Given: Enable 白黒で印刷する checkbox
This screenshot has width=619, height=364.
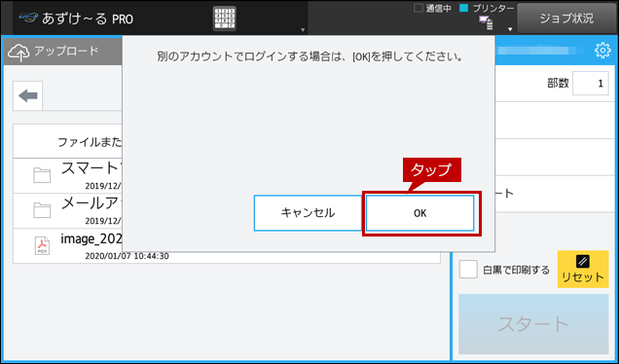Looking at the screenshot, I should (x=468, y=270).
